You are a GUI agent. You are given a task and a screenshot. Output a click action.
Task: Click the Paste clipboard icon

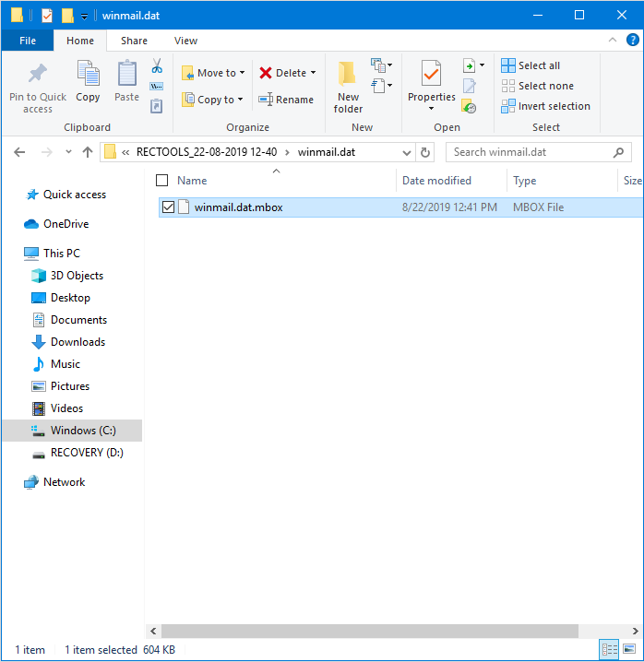click(126, 73)
